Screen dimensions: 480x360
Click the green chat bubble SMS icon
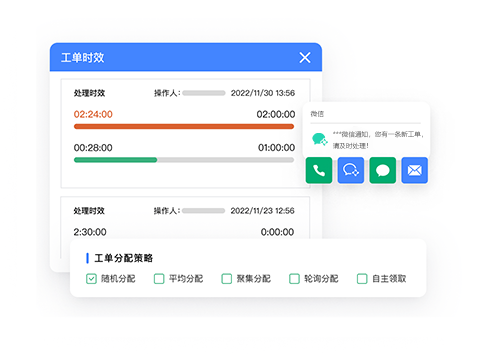tap(383, 170)
